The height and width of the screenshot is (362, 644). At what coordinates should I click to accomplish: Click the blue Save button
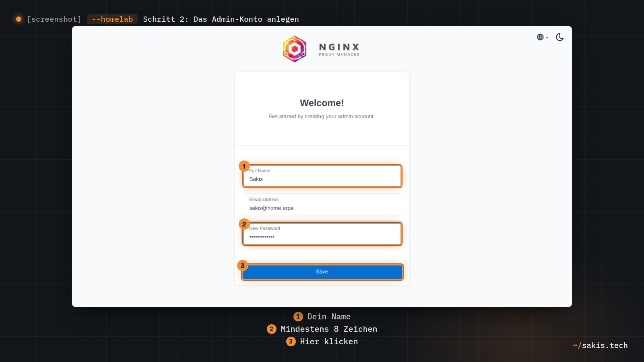[322, 272]
